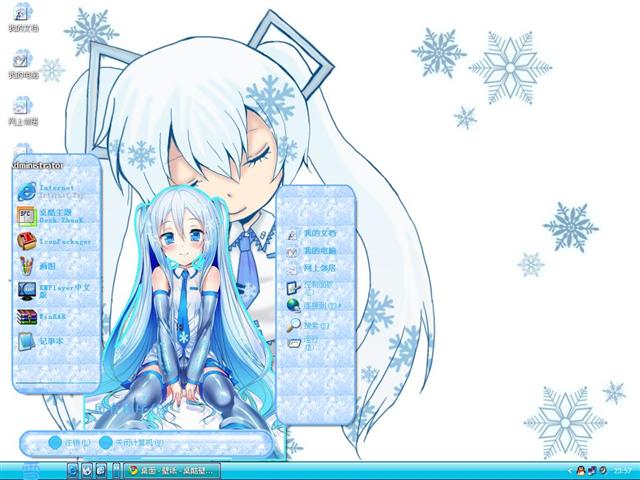This screenshot has height=480, width=640.
Task: Click the 注销(L) log off button
Action: pyautogui.click(x=69, y=442)
